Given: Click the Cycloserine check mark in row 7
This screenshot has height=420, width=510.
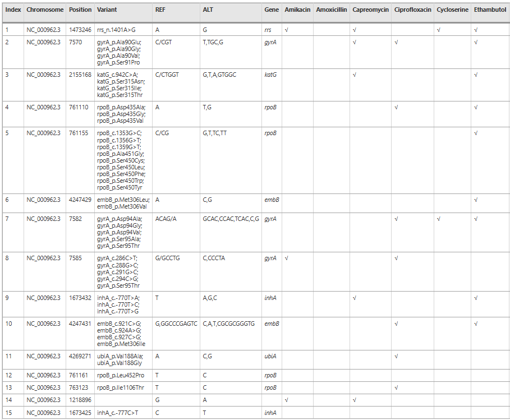Looking at the screenshot, I should click(x=439, y=219).
